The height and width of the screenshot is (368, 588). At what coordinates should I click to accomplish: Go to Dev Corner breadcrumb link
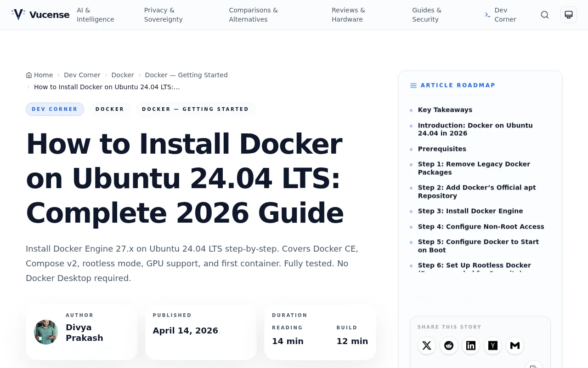(82, 75)
